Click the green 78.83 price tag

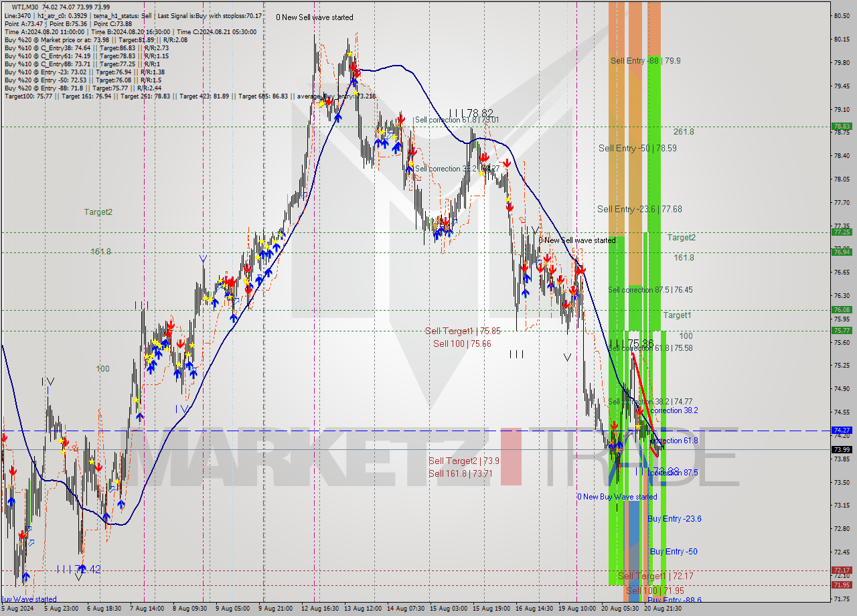click(x=842, y=126)
